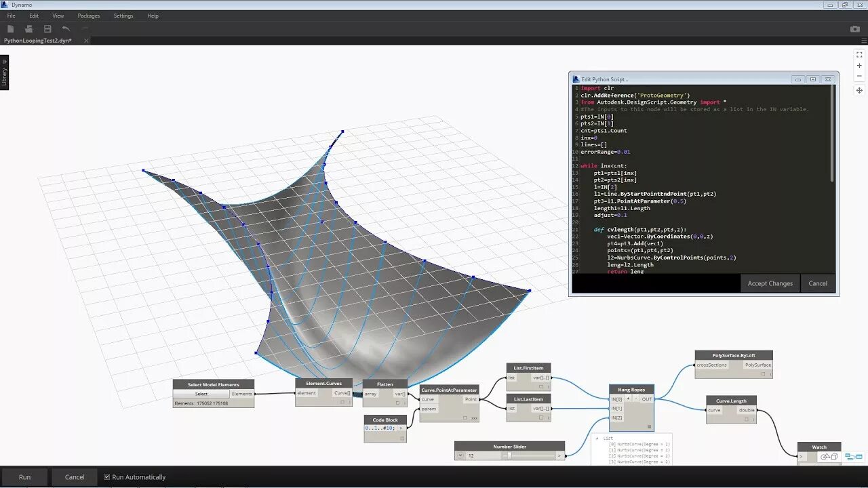Image resolution: width=868 pixels, height=488 pixels.
Task: Click Code Block expression 0..1..#10
Action: tap(380, 428)
